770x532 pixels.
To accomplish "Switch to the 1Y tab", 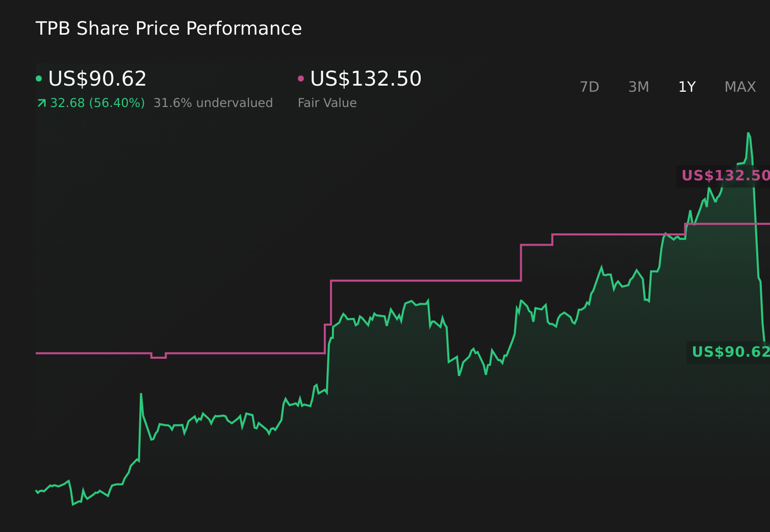I will (687, 87).
